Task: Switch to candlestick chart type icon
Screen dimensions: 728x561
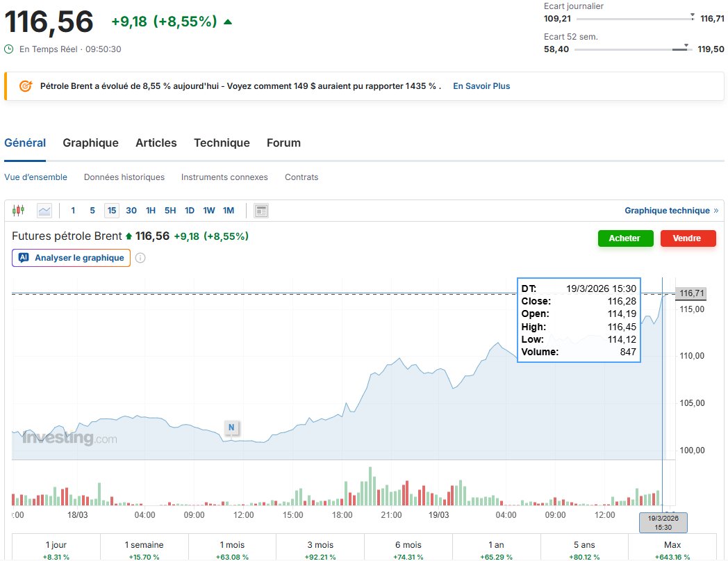Action: (x=18, y=211)
